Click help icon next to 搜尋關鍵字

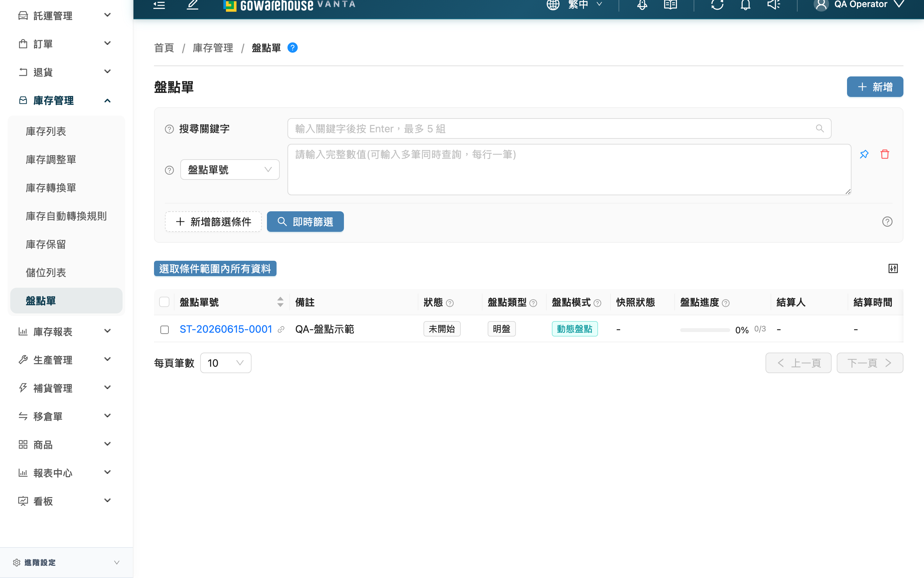(x=169, y=129)
